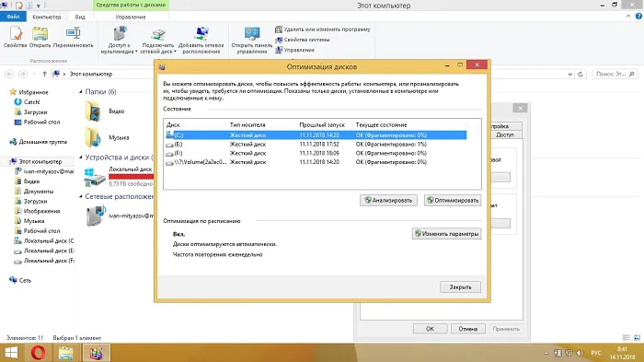Open the Подключить сетевой диск dropdown
This screenshot has width=644, height=362.
point(158,40)
